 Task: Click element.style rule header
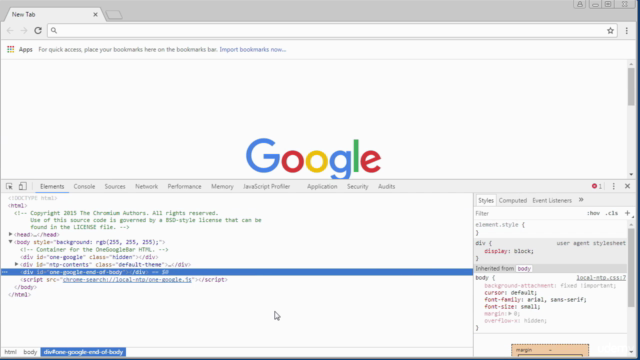pyautogui.click(x=500, y=224)
